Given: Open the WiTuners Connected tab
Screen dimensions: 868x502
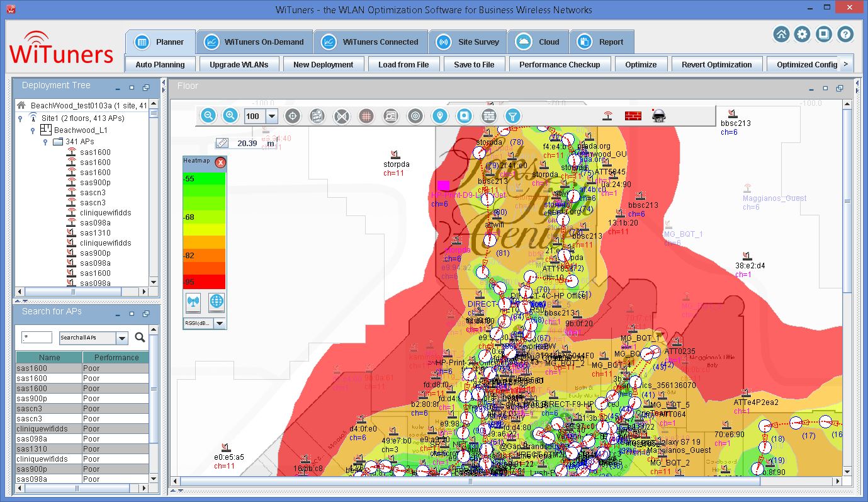Looking at the screenshot, I should (371, 42).
